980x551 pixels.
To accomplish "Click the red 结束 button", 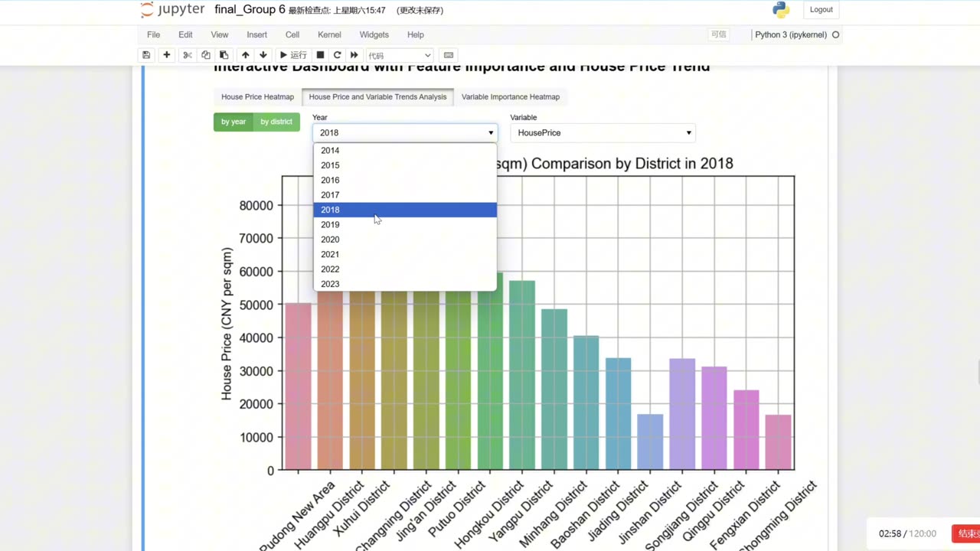I will 966,533.
